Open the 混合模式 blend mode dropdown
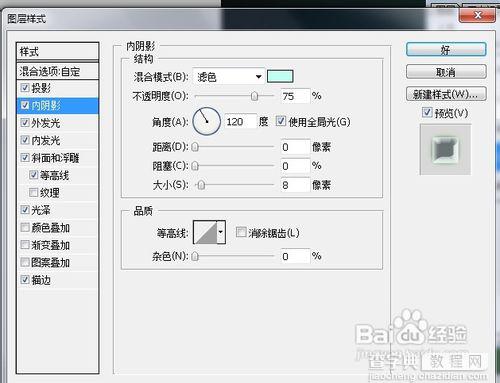The height and width of the screenshot is (383, 500). (229, 77)
